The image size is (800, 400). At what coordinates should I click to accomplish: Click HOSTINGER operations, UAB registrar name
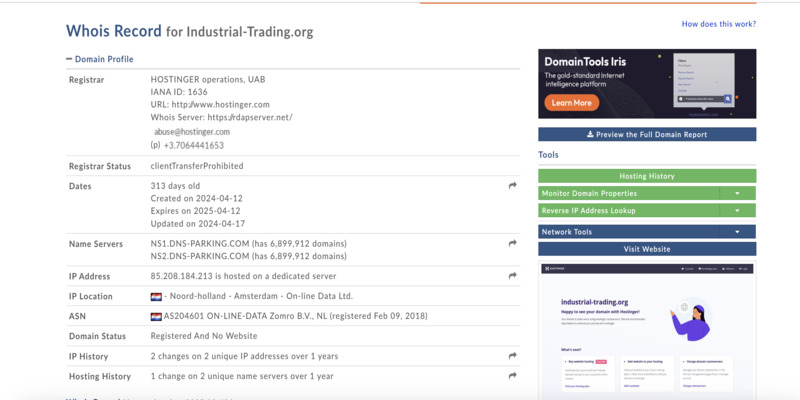coord(208,80)
